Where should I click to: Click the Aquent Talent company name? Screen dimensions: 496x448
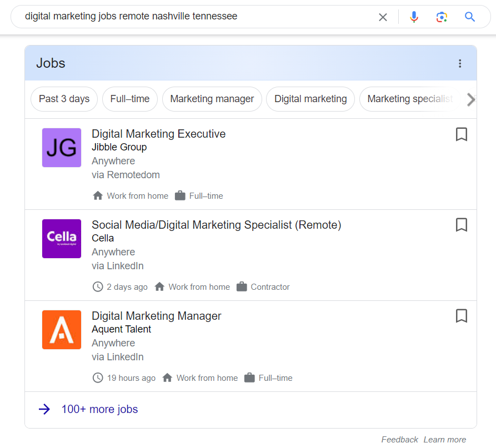[x=122, y=329]
